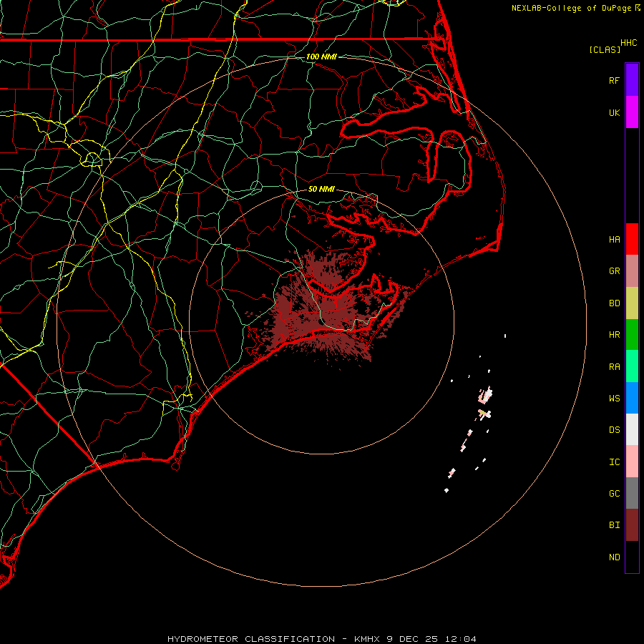Click the RF legend label
Image resolution: width=644 pixels, height=644 pixels.
614,80
